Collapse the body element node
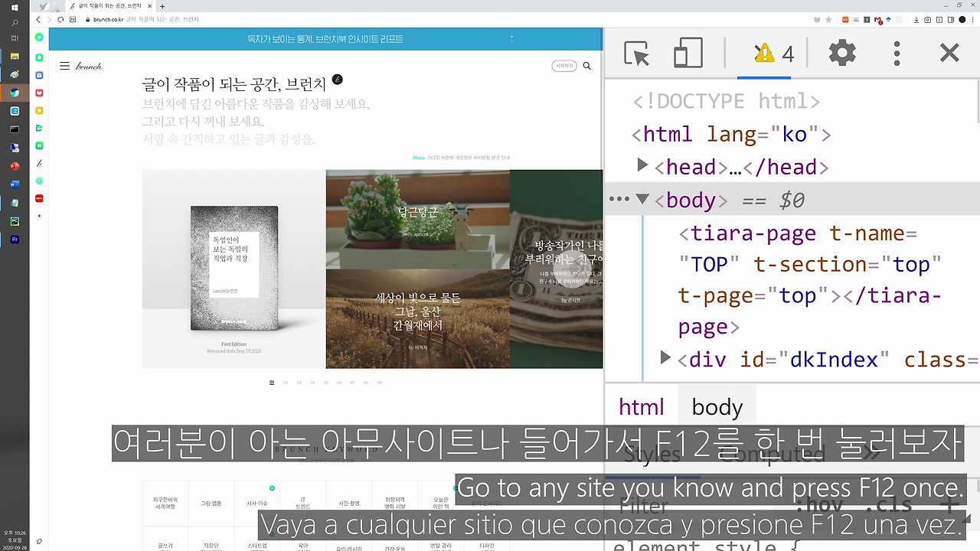 click(642, 198)
